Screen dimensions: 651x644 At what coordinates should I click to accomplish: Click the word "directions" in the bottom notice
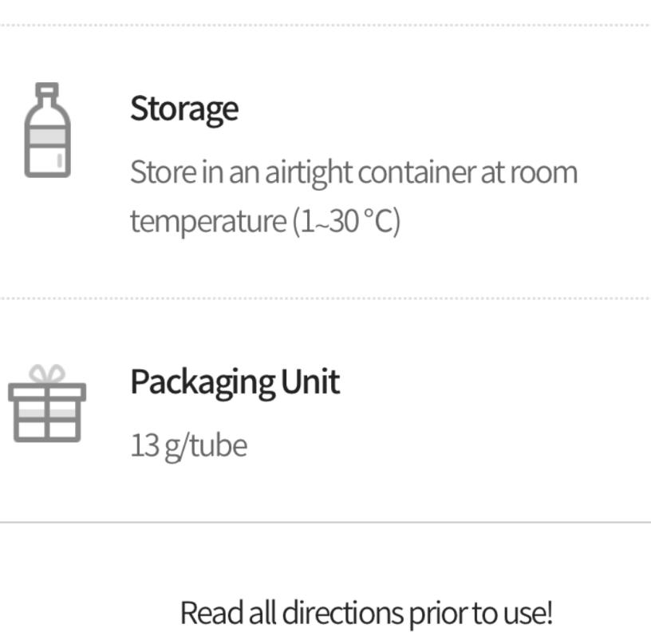(x=343, y=613)
